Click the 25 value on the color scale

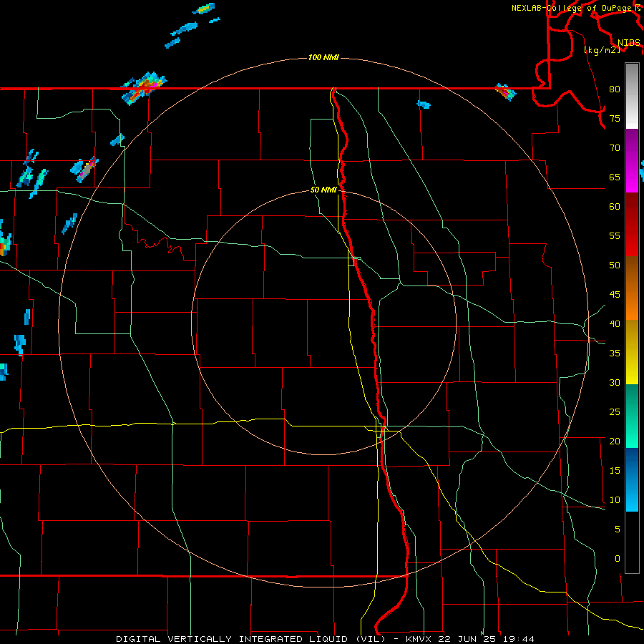click(615, 412)
